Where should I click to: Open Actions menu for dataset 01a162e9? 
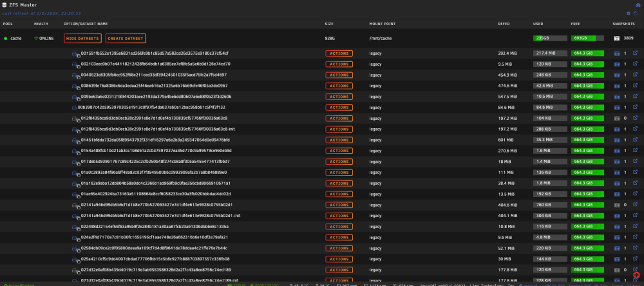[x=339, y=184]
